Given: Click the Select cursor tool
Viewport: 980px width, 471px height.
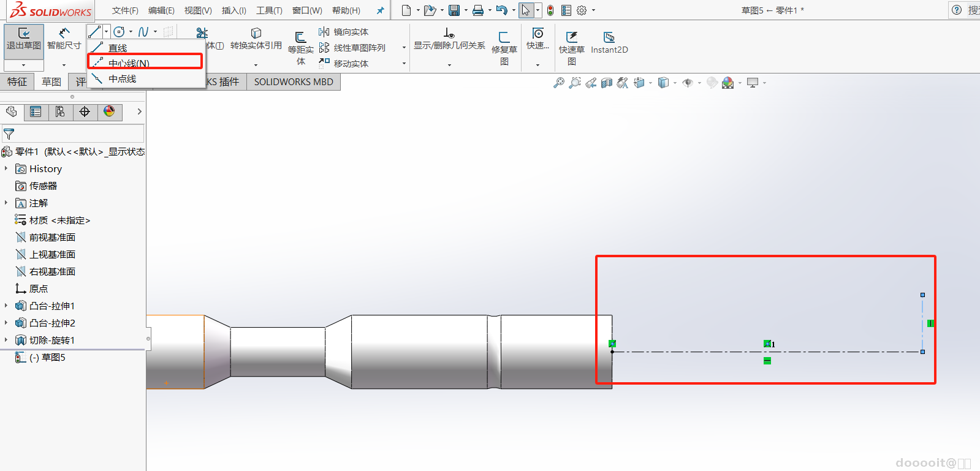Looking at the screenshot, I should 526,10.
